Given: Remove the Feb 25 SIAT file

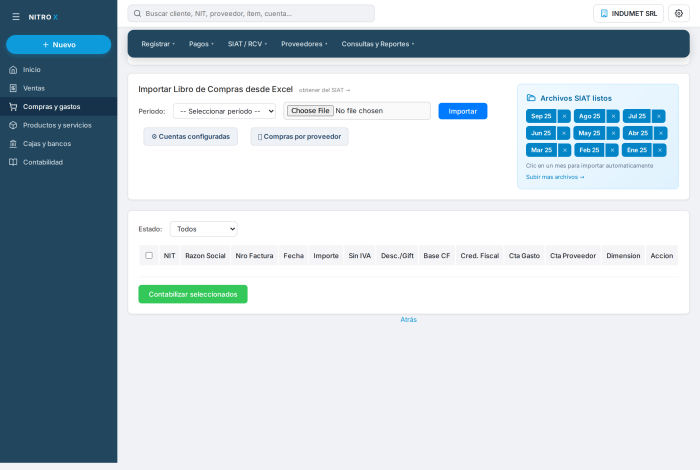Looking at the screenshot, I should (612, 150).
